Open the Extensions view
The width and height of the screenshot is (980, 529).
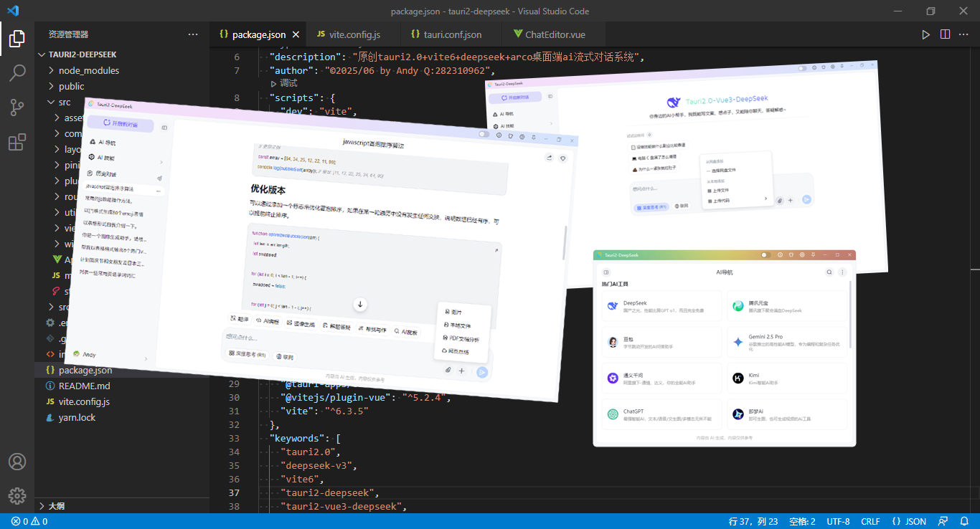pyautogui.click(x=17, y=142)
